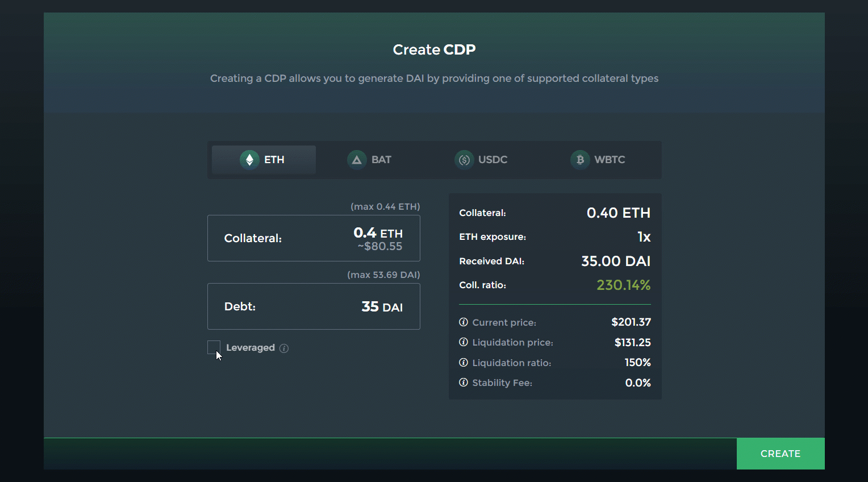Click the Leveraged label text
The height and width of the screenshot is (482, 868).
(x=251, y=348)
